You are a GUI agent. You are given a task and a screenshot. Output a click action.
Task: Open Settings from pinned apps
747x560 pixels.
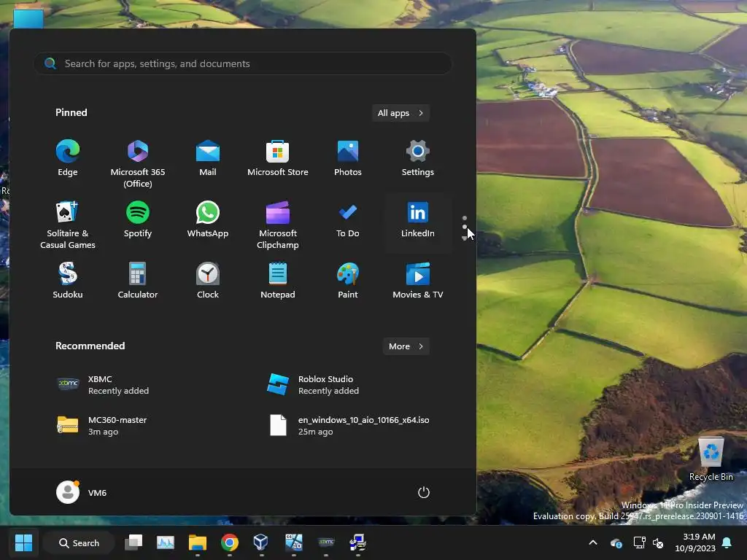[418, 158]
